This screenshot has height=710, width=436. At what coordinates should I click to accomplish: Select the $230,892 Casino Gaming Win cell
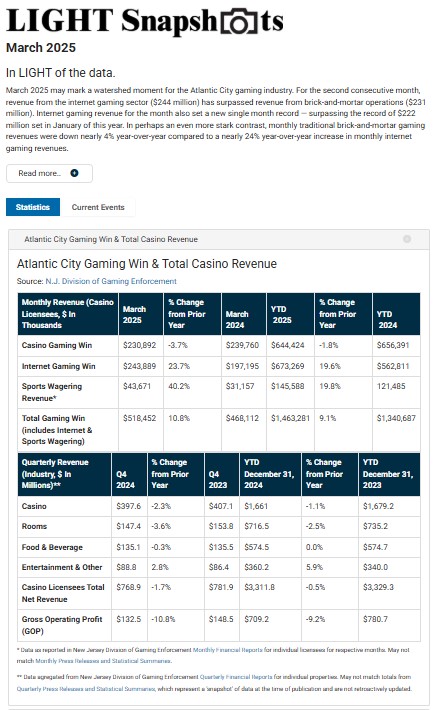[140, 345]
